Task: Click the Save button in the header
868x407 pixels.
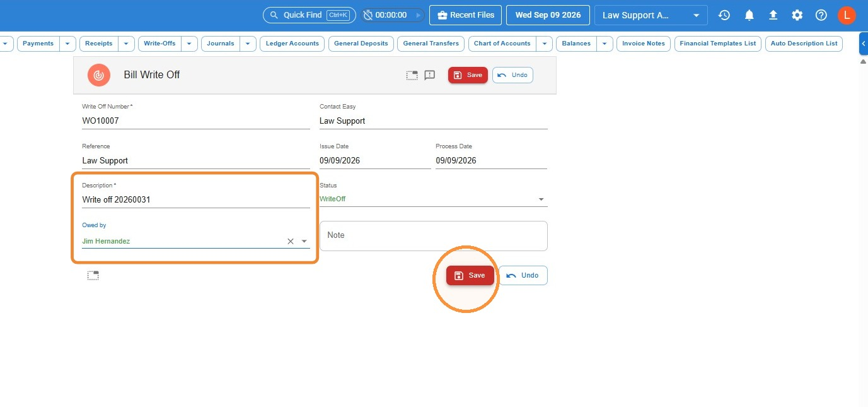Action: tap(468, 75)
